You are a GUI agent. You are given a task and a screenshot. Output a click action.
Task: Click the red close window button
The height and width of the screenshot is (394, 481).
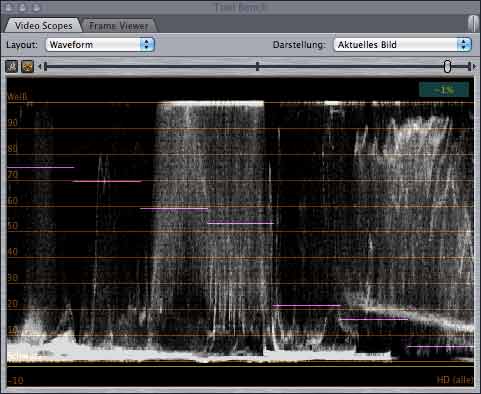(x=9, y=7)
